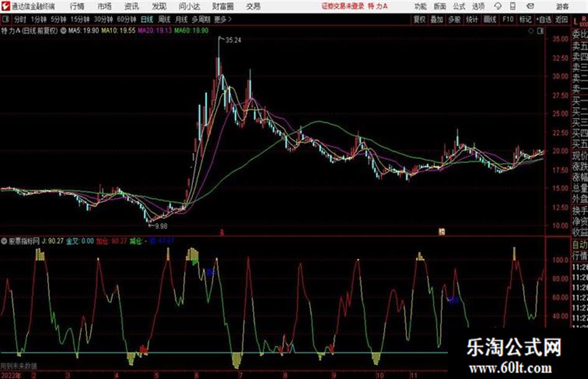588x379 pixels.
Task: Open the 市场 menu
Action: click(x=105, y=6)
